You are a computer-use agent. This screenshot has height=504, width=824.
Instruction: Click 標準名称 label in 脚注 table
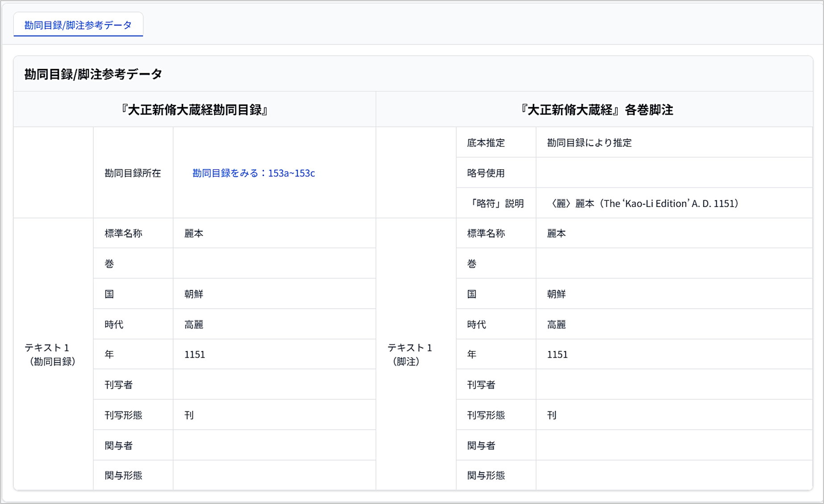(486, 233)
